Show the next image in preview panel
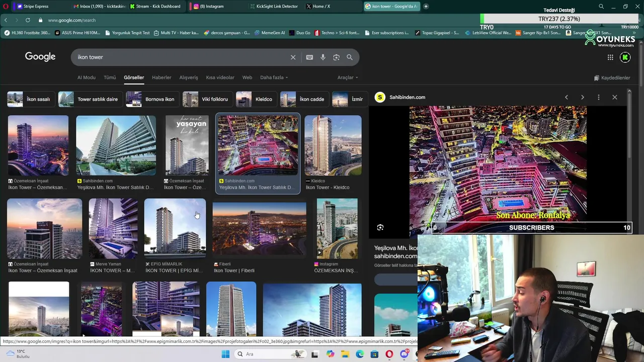The width and height of the screenshot is (644, 362). (x=583, y=97)
